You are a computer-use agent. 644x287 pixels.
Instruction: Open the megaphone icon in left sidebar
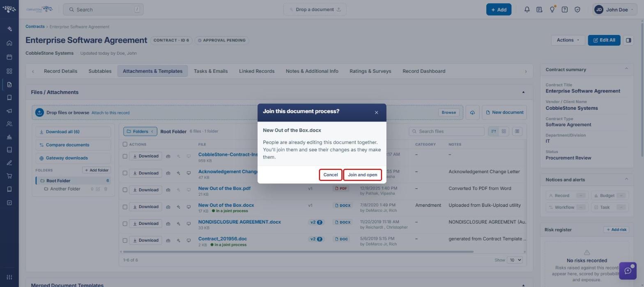pos(9,111)
